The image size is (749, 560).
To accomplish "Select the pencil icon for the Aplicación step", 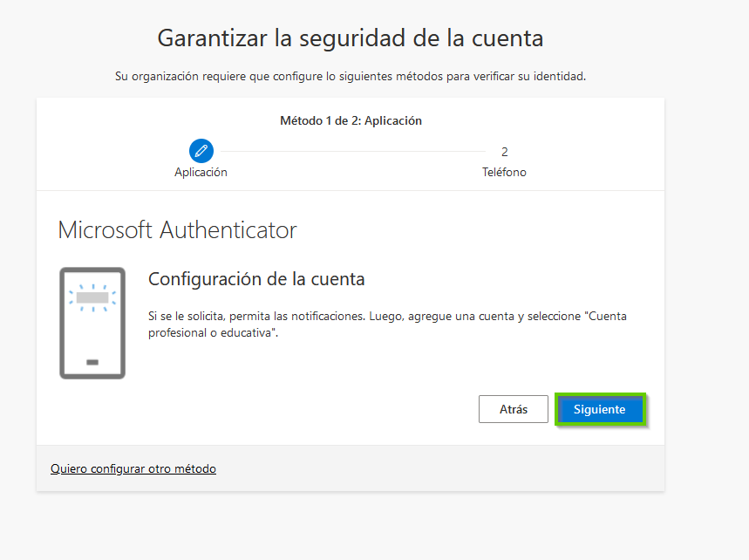I will click(x=201, y=151).
